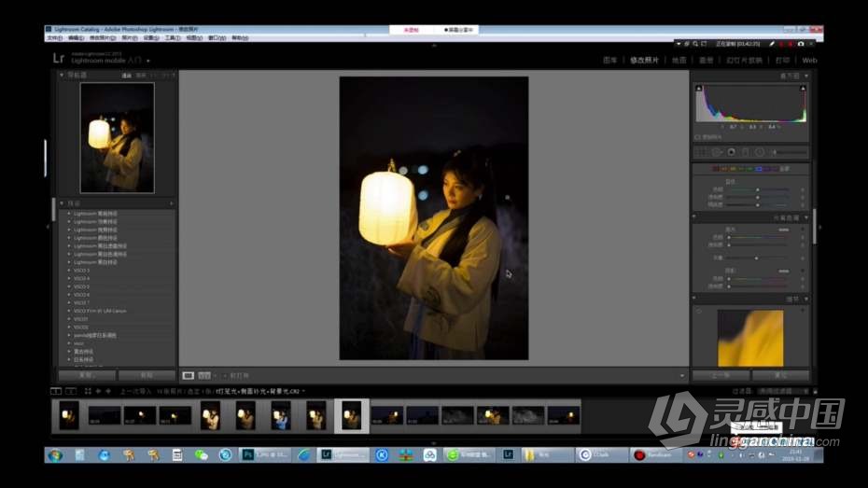This screenshot has height=488, width=868.
Task: Switch to the Web module
Action: click(x=809, y=61)
